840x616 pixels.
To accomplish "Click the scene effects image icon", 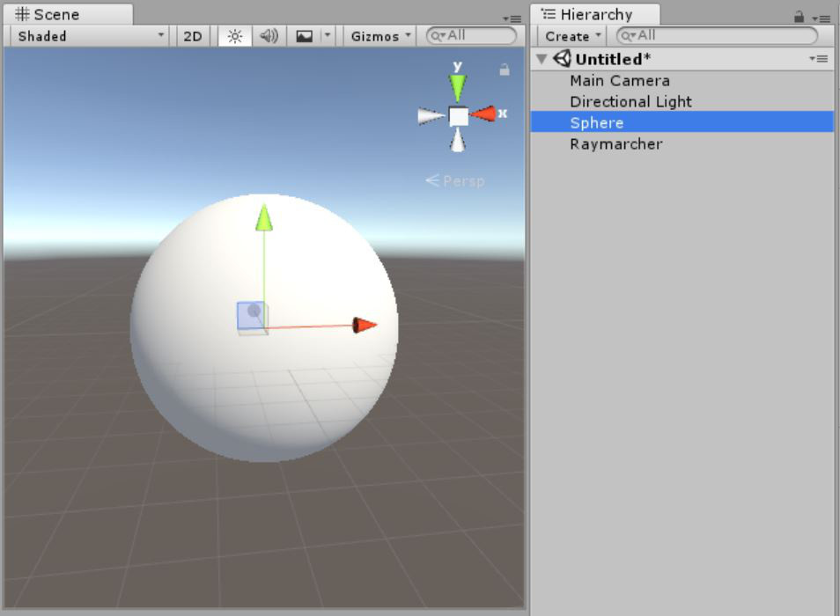I will tap(304, 36).
